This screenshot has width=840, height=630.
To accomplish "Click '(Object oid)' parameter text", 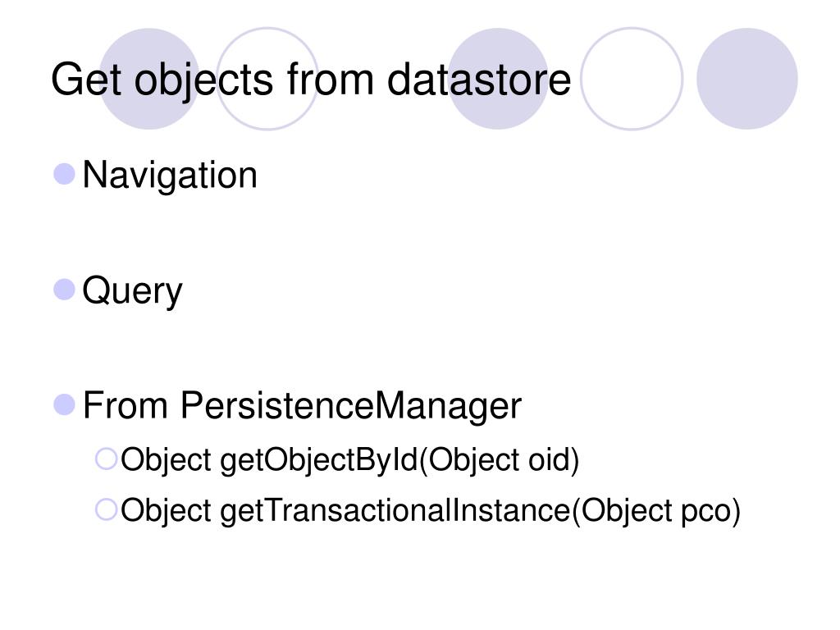I will click(499, 460).
